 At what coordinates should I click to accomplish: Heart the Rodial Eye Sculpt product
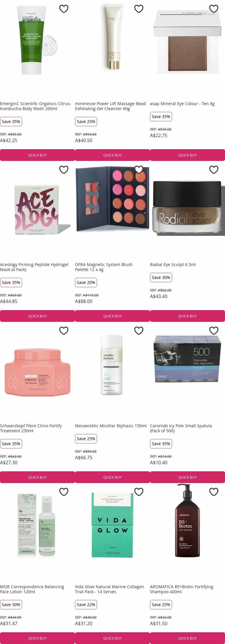coord(214,170)
